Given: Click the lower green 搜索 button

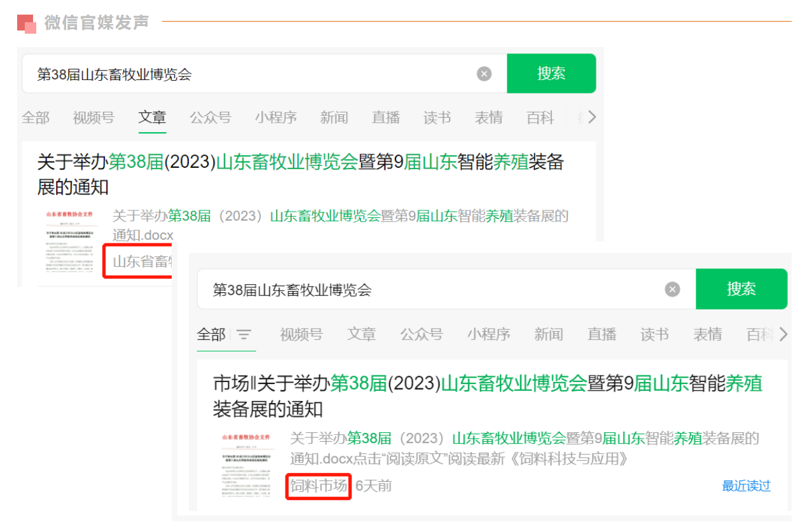Looking at the screenshot, I should (x=741, y=289).
